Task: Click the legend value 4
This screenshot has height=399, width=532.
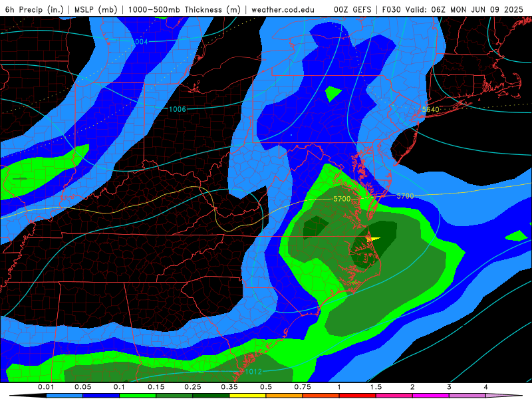Action: [485, 387]
